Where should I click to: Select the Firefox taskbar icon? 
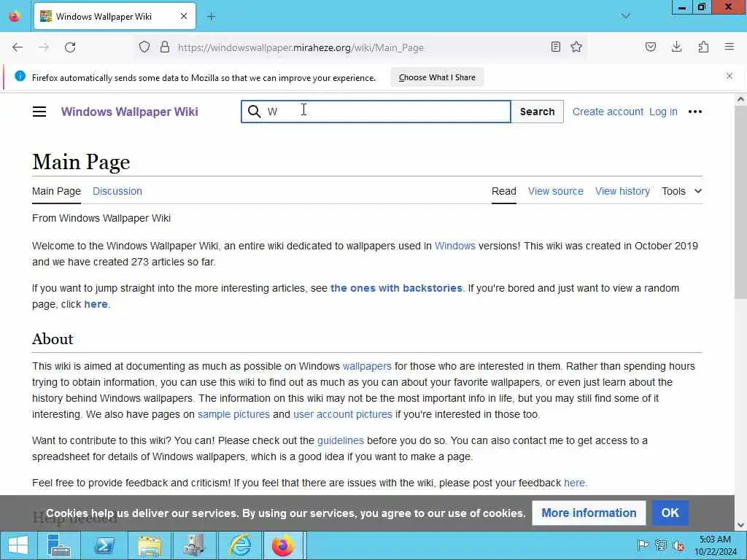click(x=283, y=545)
